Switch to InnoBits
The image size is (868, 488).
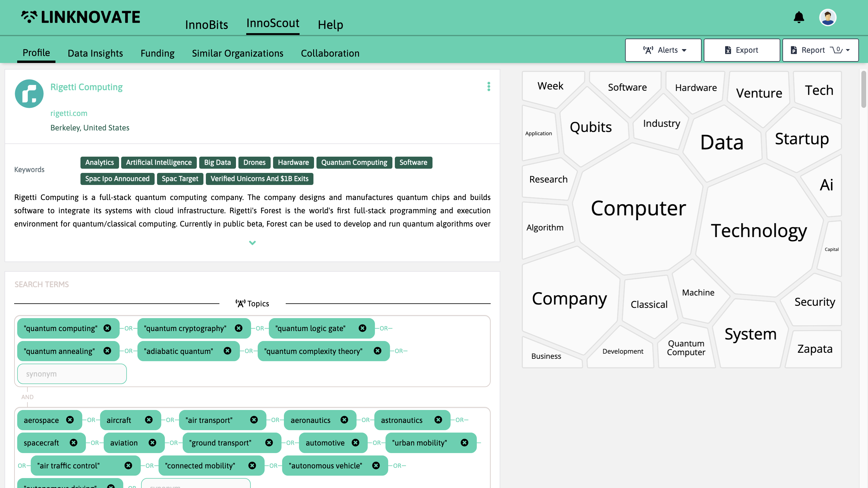(x=206, y=25)
